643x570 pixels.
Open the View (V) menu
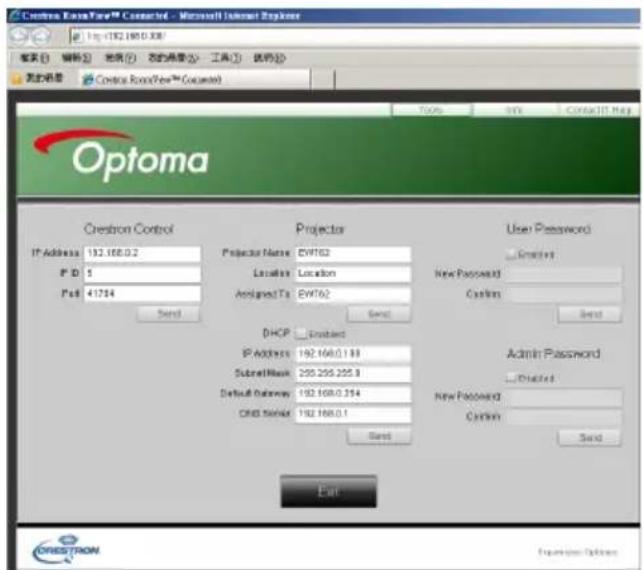pyautogui.click(x=120, y=58)
